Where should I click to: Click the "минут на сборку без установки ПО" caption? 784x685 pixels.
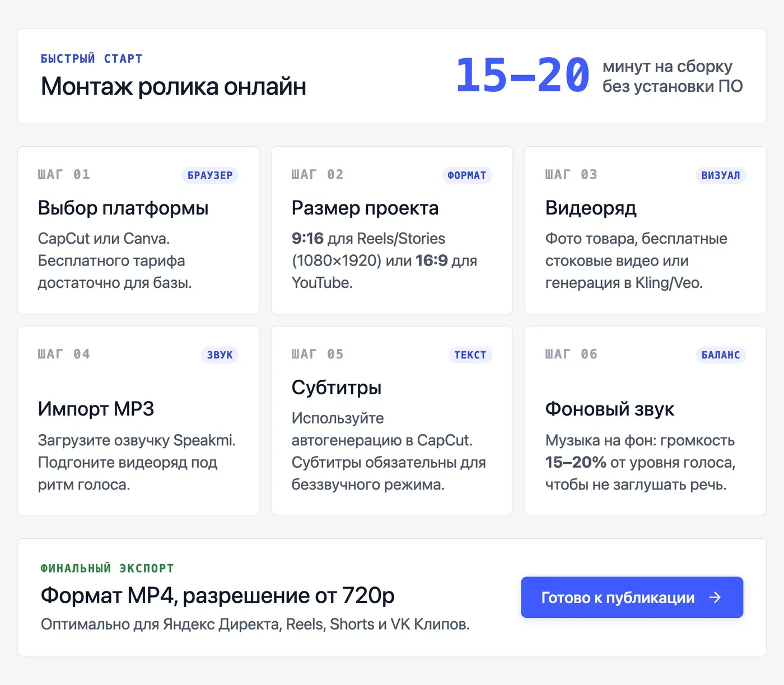click(x=673, y=76)
